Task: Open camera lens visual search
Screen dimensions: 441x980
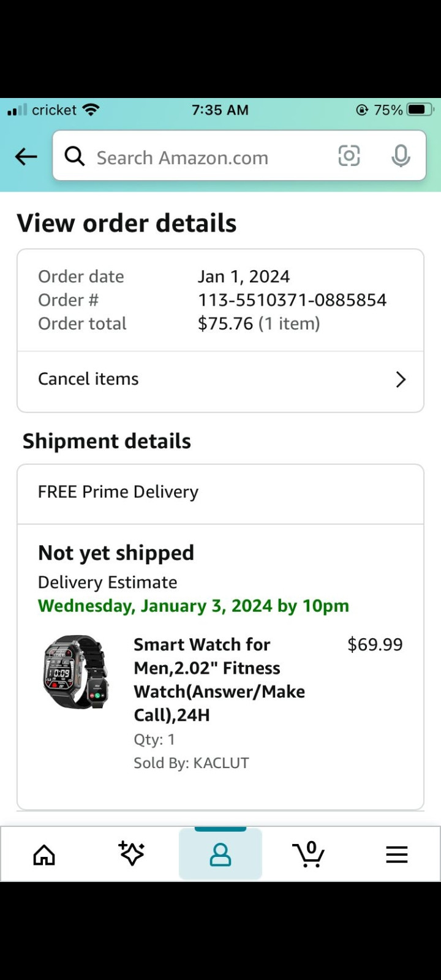Action: 349,156
